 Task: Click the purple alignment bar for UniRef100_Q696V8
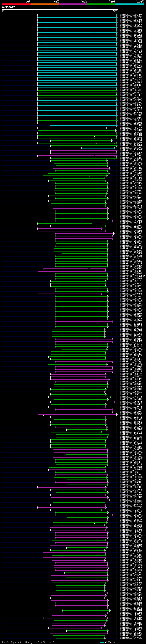coord(83,402)
